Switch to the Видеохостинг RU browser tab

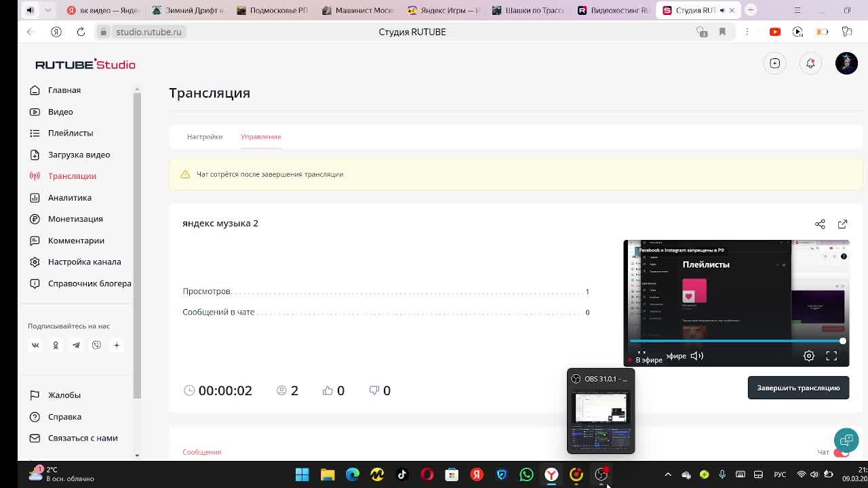tap(614, 10)
